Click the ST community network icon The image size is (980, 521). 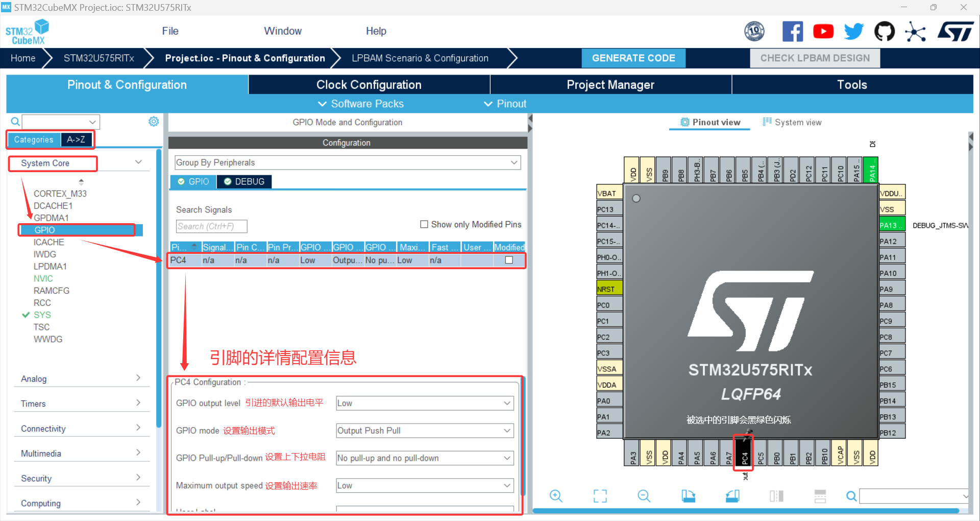tap(915, 32)
